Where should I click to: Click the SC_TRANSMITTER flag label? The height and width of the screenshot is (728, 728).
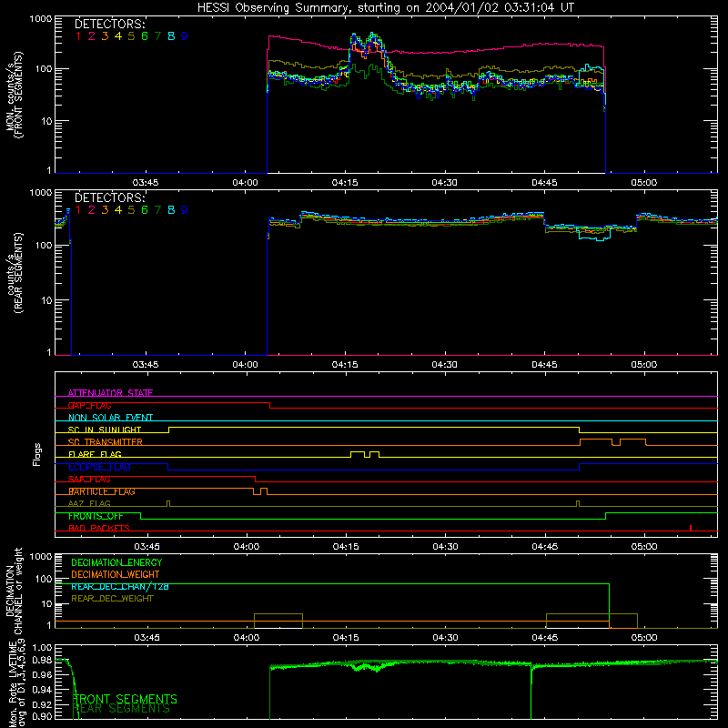pos(105,442)
